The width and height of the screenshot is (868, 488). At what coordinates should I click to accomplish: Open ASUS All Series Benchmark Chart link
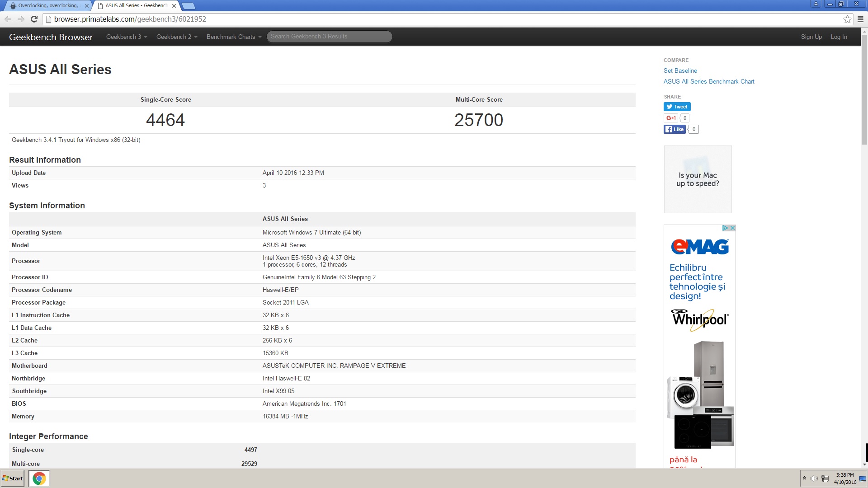(x=708, y=81)
